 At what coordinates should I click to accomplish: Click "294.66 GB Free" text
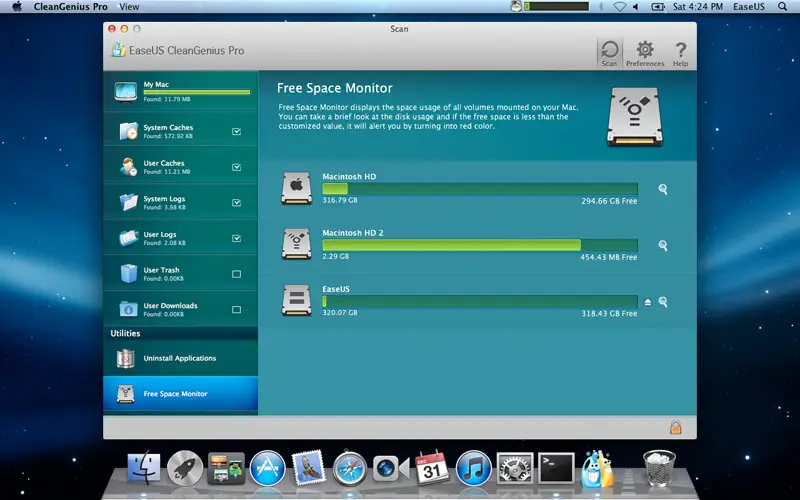609,201
